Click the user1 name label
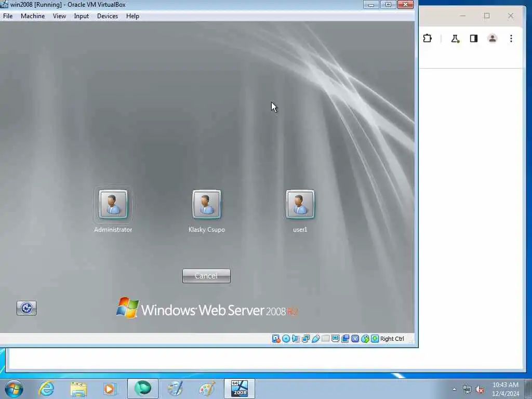This screenshot has width=532, height=399. click(300, 230)
